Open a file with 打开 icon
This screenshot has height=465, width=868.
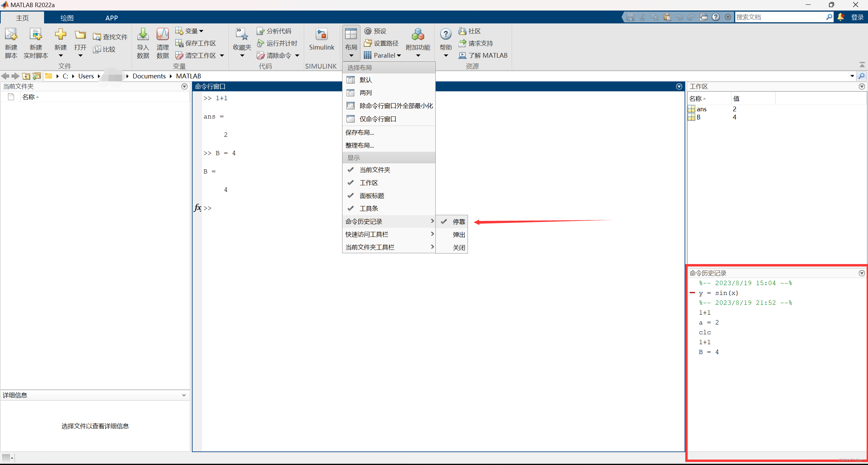point(80,35)
